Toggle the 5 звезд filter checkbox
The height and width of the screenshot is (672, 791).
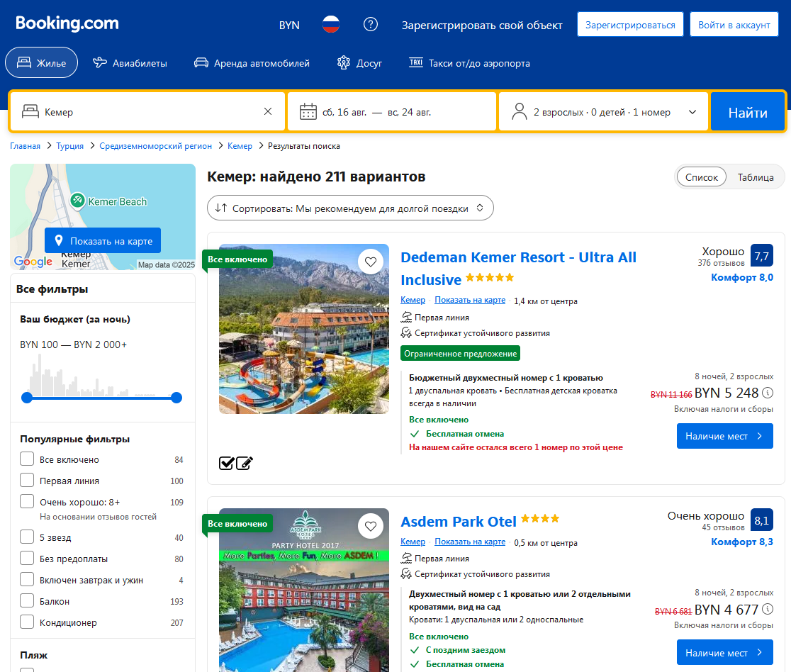27,537
